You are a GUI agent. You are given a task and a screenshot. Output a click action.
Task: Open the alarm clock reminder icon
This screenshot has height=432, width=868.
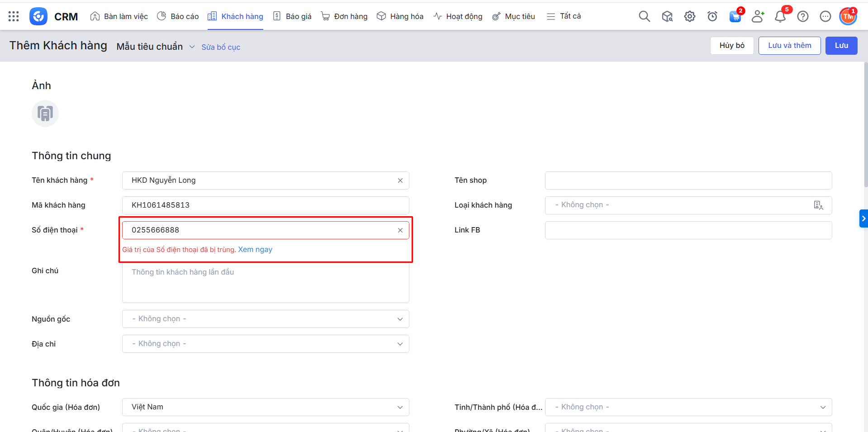[712, 17]
